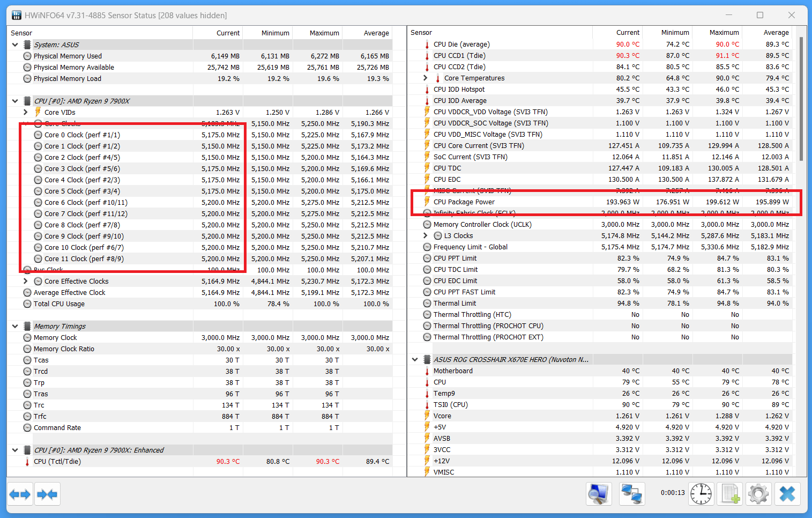Click the right pane Average column header
812x518 pixels.
tap(767, 33)
